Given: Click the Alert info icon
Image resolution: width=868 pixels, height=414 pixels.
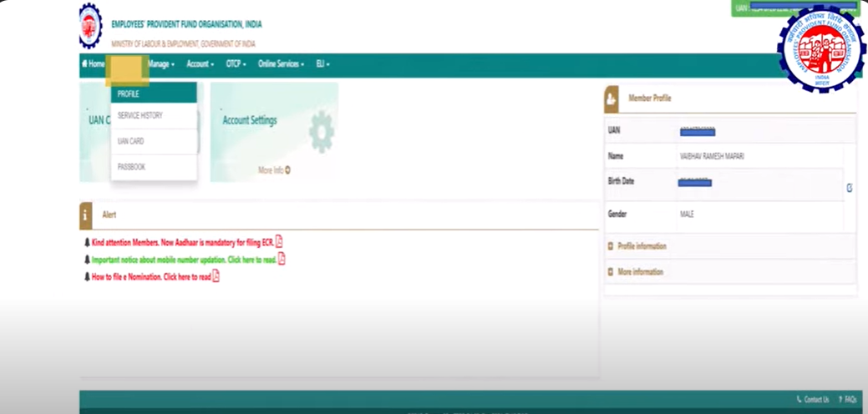Looking at the screenshot, I should (x=85, y=215).
